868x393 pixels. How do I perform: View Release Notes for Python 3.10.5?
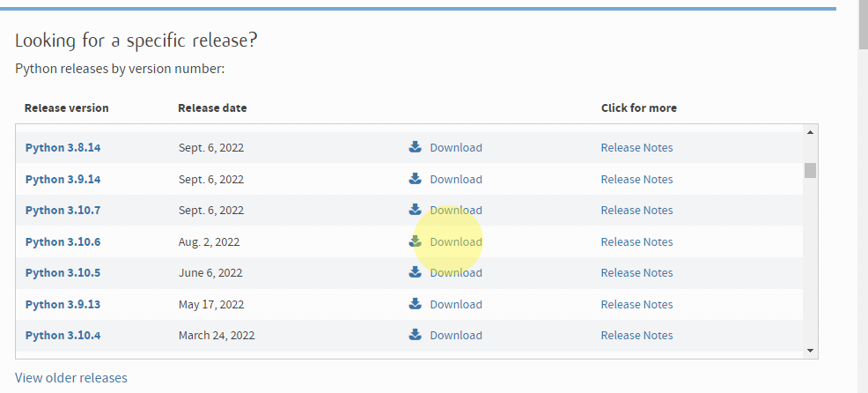(637, 273)
